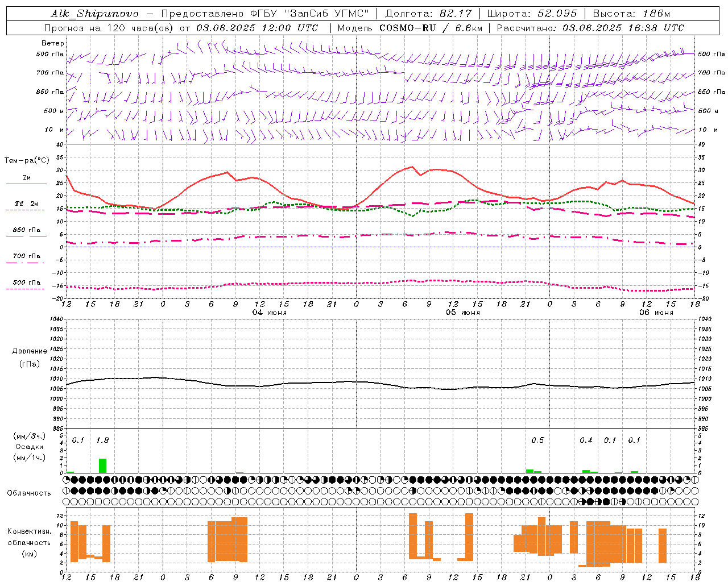Click the red line sample under "2м" legend
The width and height of the screenshot is (728, 582).
tap(26, 184)
